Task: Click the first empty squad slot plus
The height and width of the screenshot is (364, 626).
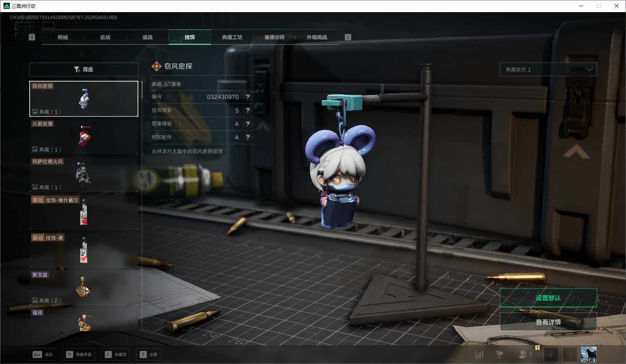Action: point(551,355)
